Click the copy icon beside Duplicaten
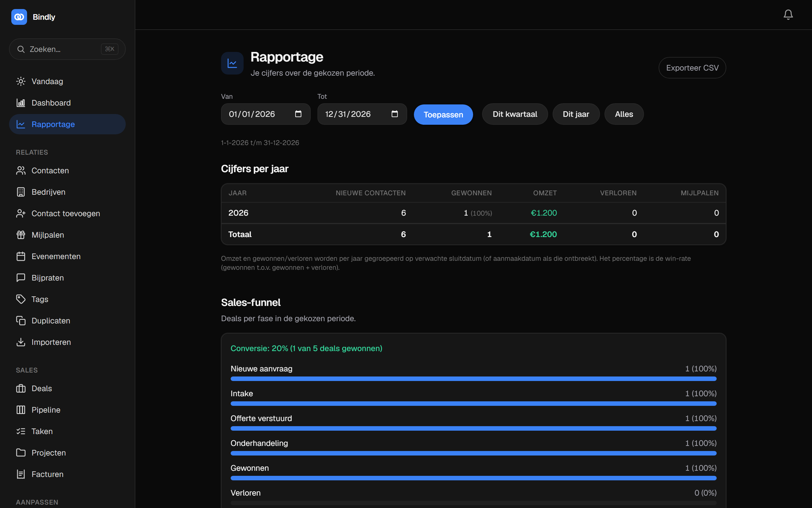 pos(21,321)
